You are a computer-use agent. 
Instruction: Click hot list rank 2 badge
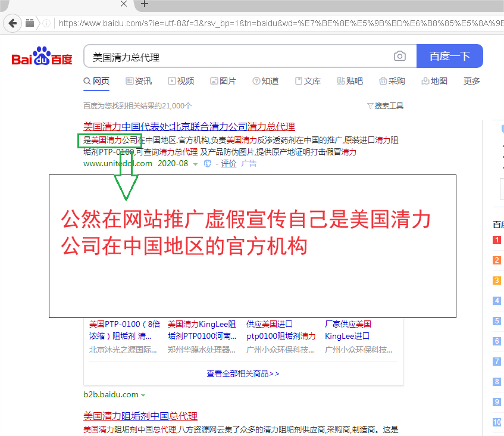coord(497,260)
